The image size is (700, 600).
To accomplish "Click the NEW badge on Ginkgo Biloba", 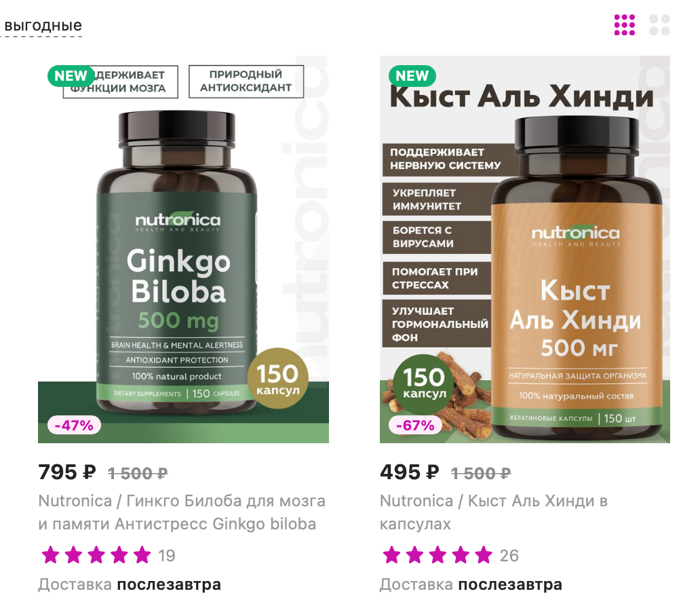I will click(x=71, y=75).
